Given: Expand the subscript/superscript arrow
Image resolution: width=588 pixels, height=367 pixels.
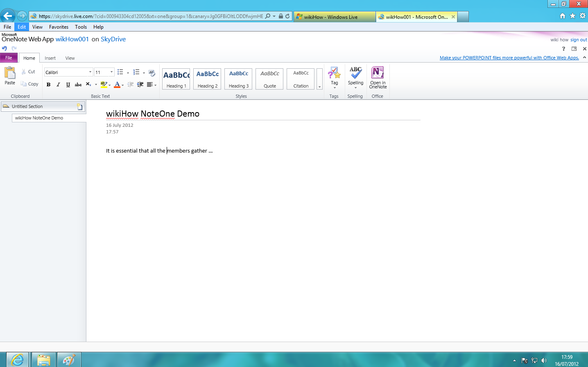Looking at the screenshot, I should coord(96,85).
